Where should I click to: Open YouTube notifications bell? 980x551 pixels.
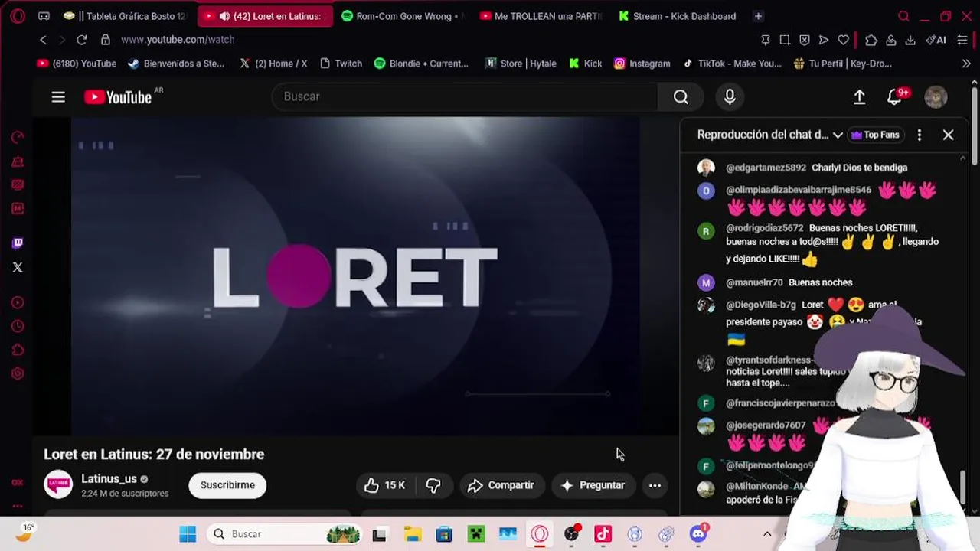coord(894,96)
